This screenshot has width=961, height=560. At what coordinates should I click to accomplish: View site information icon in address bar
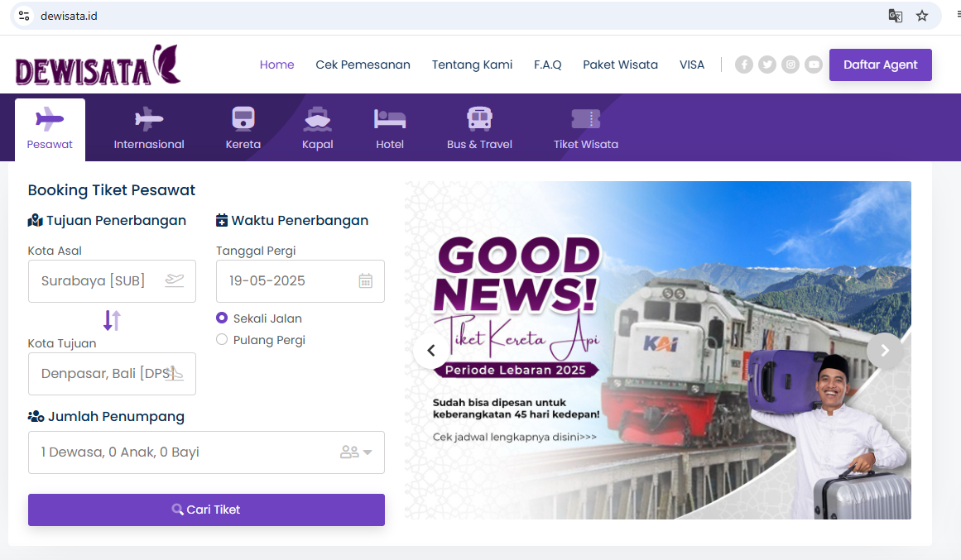click(24, 16)
